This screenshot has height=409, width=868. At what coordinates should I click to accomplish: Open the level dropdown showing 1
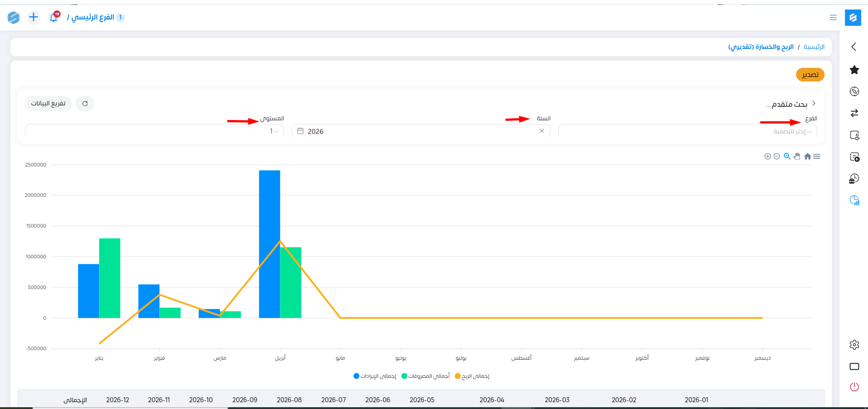point(154,131)
